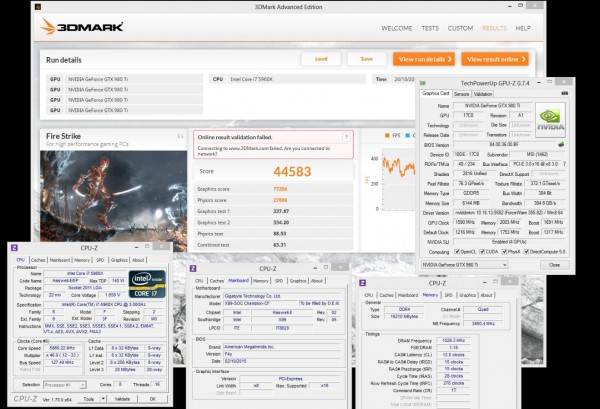Switch to the Validation tab in GPU-Z

tap(483, 94)
